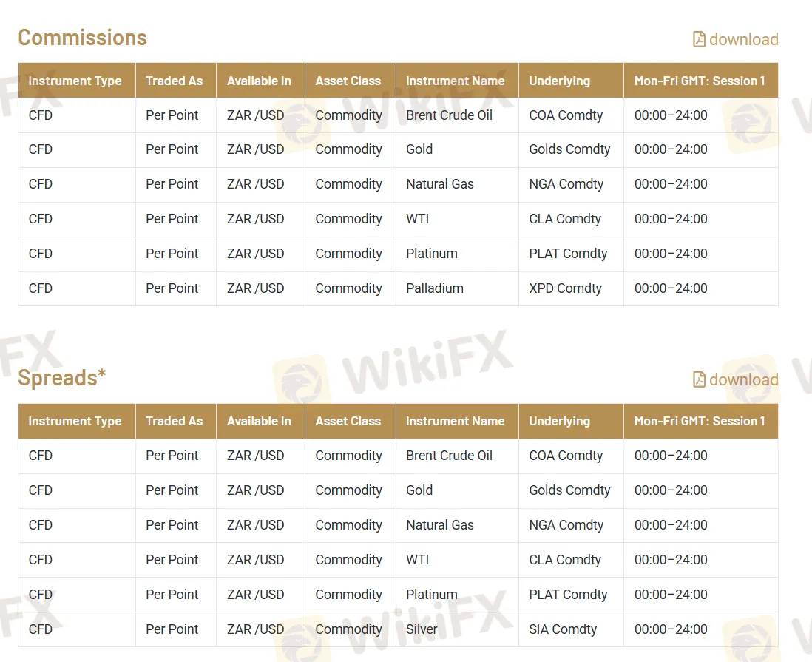The image size is (812, 662).
Task: Click Session 1 header in Commissions table
Action: (x=700, y=81)
